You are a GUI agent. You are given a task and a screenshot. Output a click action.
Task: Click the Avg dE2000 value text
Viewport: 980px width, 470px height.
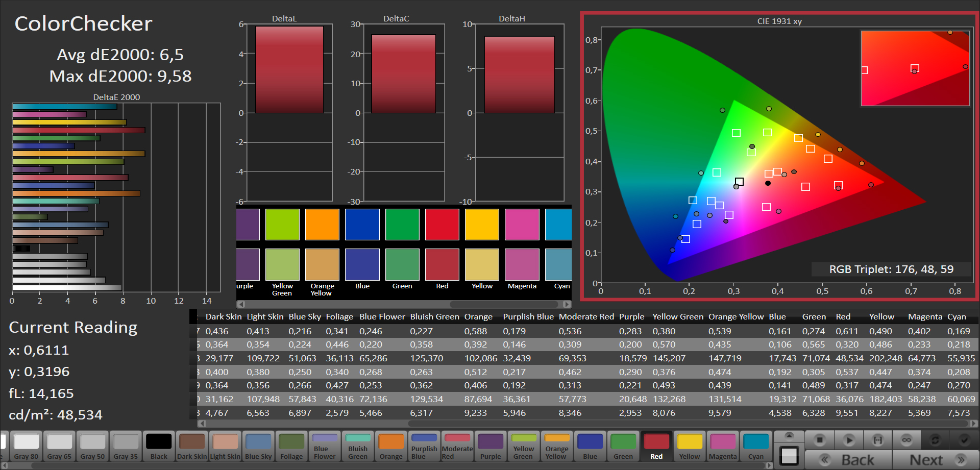coord(120,55)
